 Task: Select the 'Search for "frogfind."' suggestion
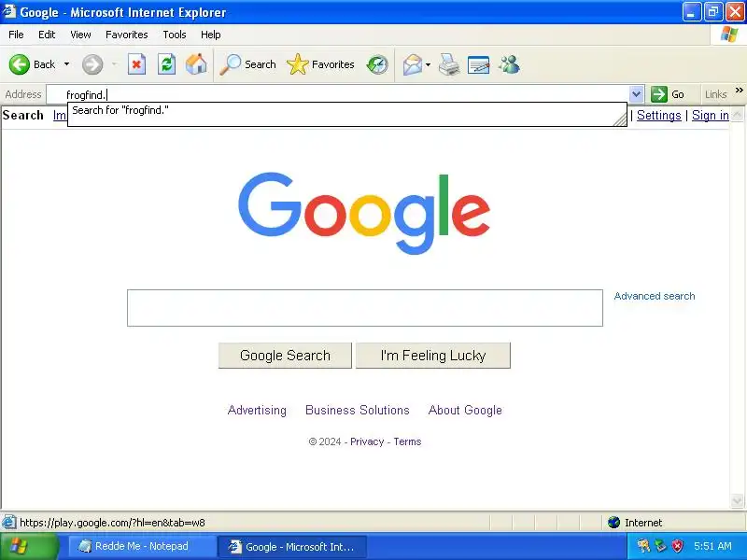(x=346, y=110)
